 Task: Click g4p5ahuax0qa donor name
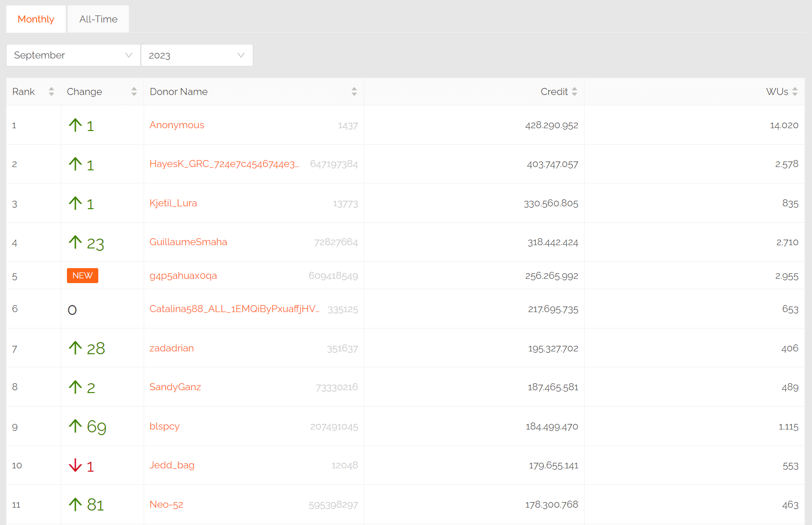183,276
